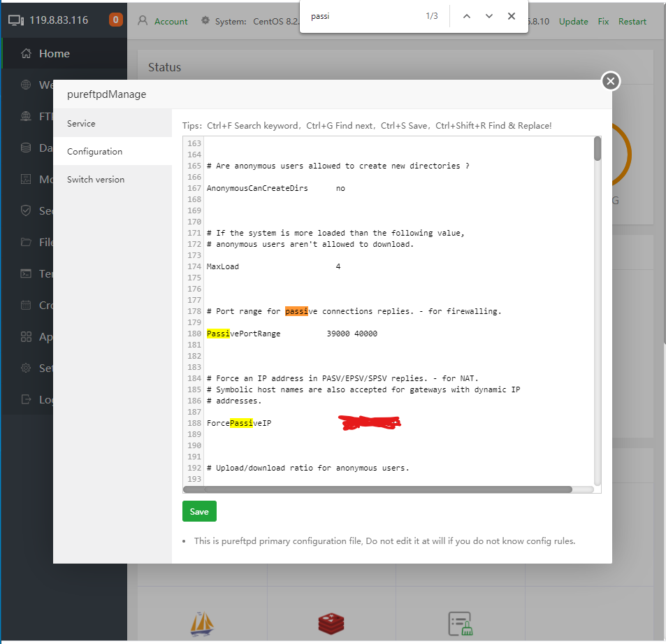This screenshot has width=666, height=644.
Task: Click the user icon next to Account
Action: coord(143,21)
